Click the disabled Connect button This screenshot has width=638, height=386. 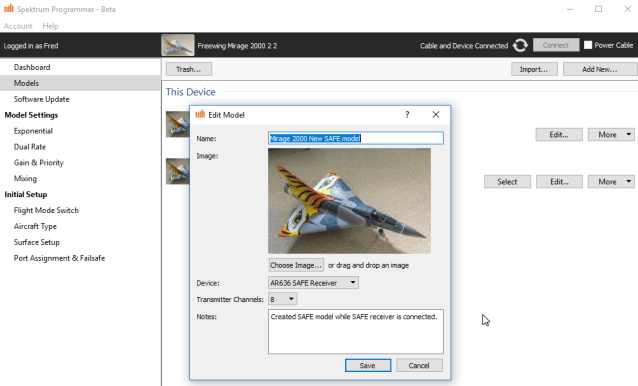click(x=556, y=45)
